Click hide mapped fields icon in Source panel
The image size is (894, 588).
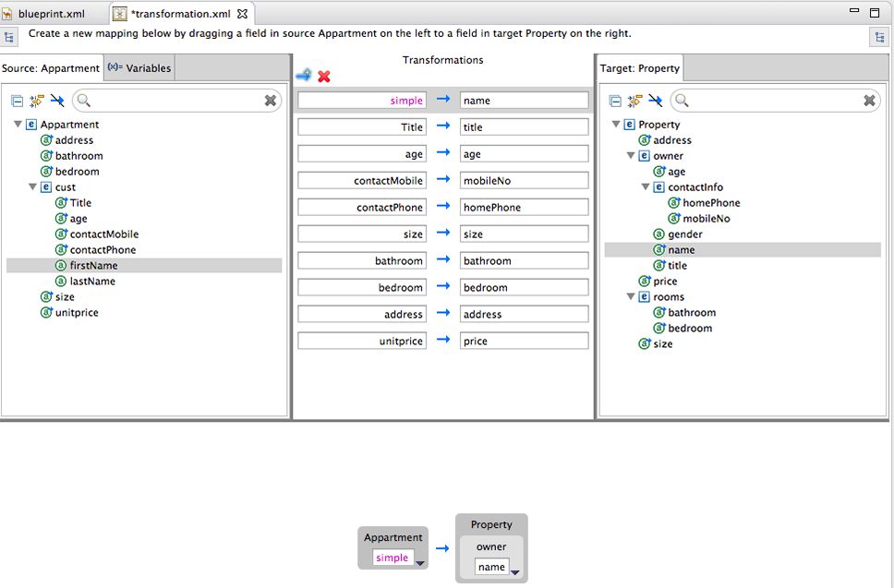(57, 101)
